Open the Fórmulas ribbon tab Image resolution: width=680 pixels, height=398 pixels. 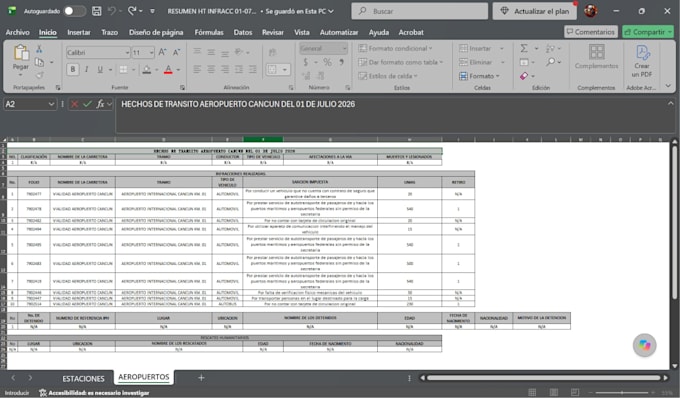(209, 32)
